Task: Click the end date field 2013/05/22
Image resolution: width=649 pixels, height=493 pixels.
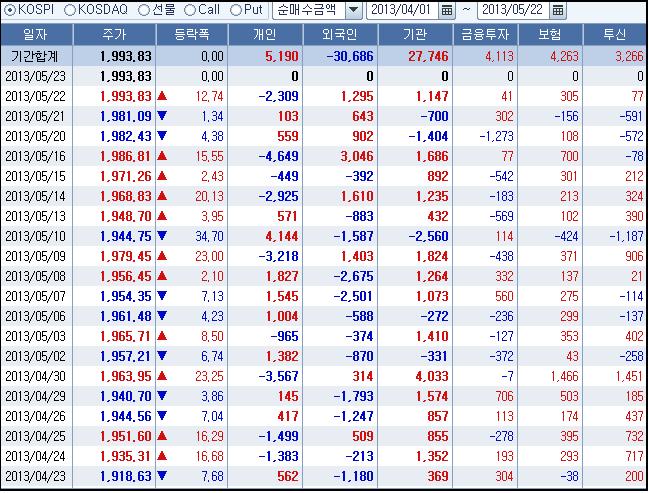Action: [513, 10]
